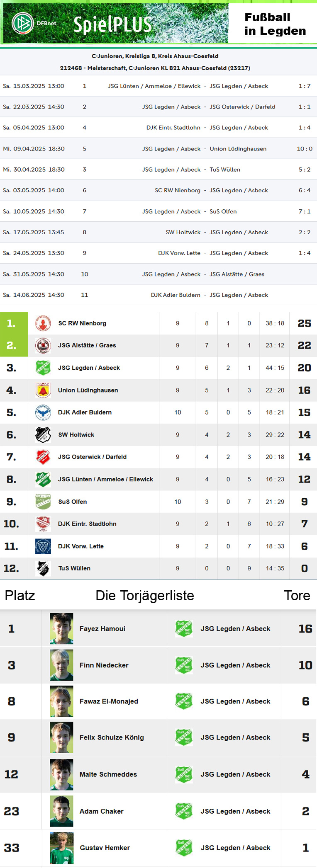Click the DJK Adler Buldern eagle crest
The image size is (317, 868).
coord(43,412)
